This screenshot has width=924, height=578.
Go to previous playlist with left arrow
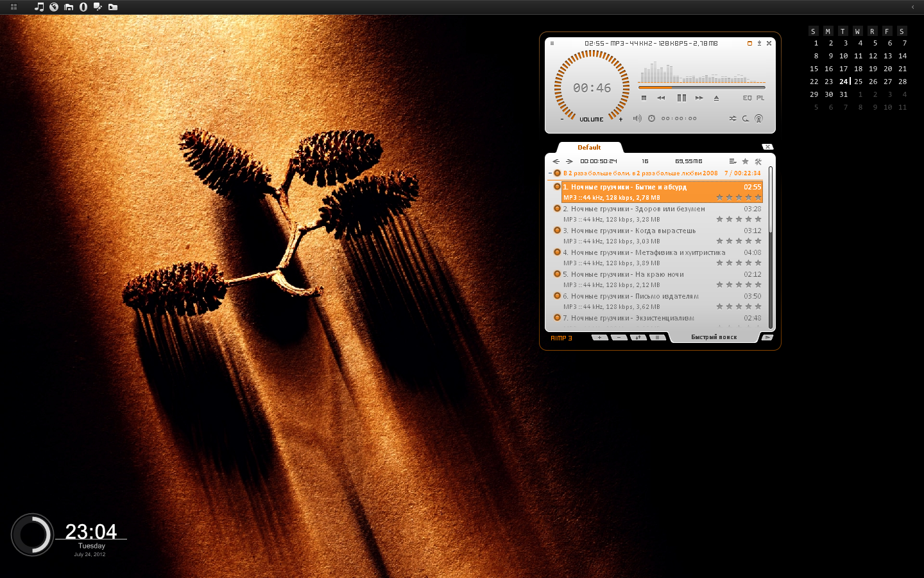click(x=556, y=161)
